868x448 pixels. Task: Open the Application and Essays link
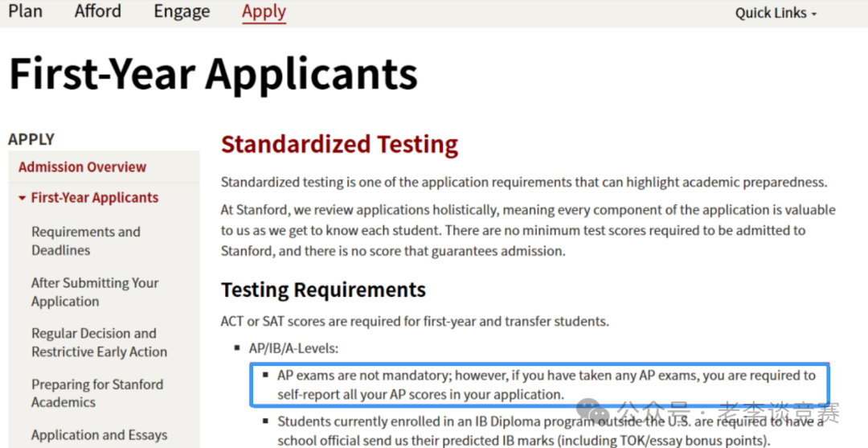point(99,435)
